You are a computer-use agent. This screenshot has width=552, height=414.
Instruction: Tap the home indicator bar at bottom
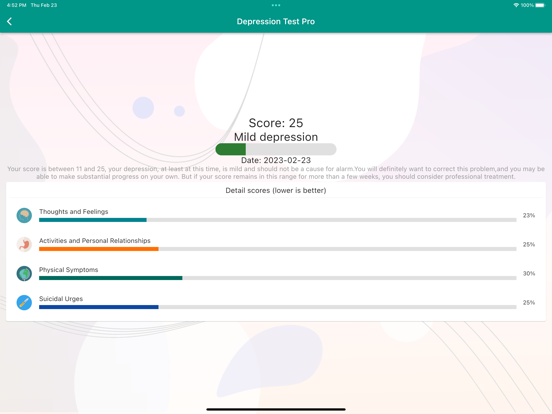[276, 409]
